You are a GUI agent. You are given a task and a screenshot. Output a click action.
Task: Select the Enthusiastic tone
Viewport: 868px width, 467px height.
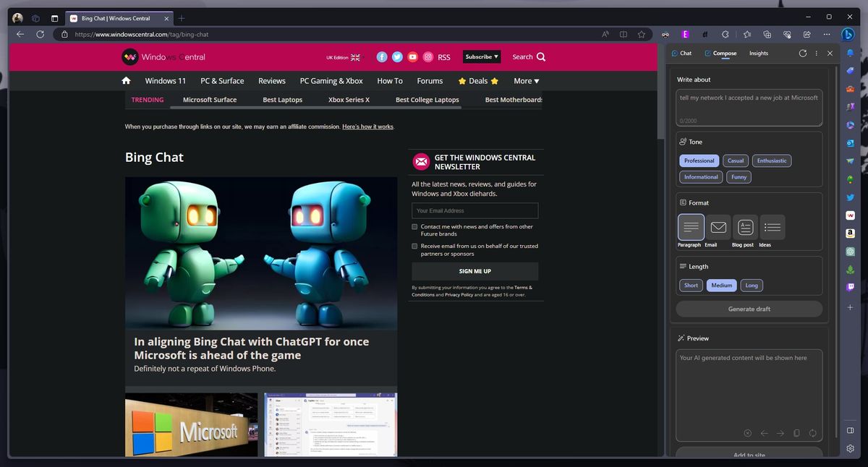[x=772, y=160]
